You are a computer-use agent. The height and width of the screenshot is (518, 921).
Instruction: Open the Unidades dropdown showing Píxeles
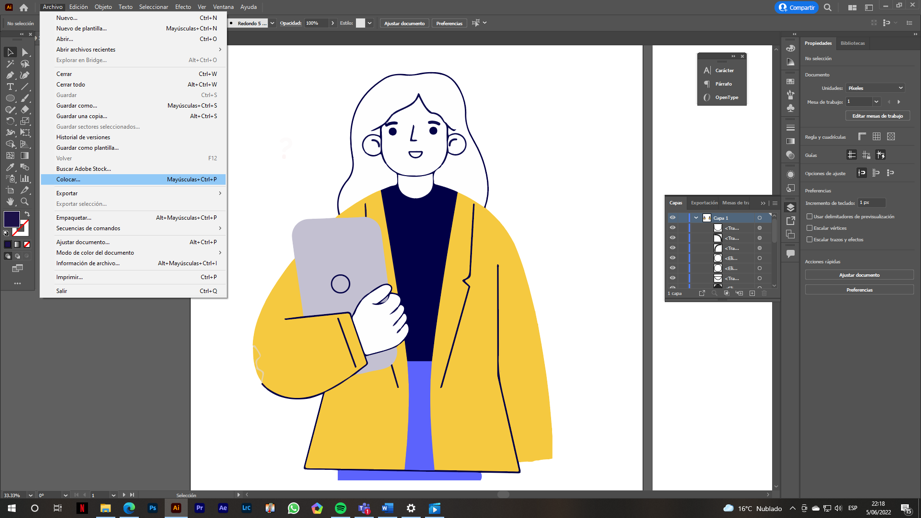pyautogui.click(x=876, y=88)
